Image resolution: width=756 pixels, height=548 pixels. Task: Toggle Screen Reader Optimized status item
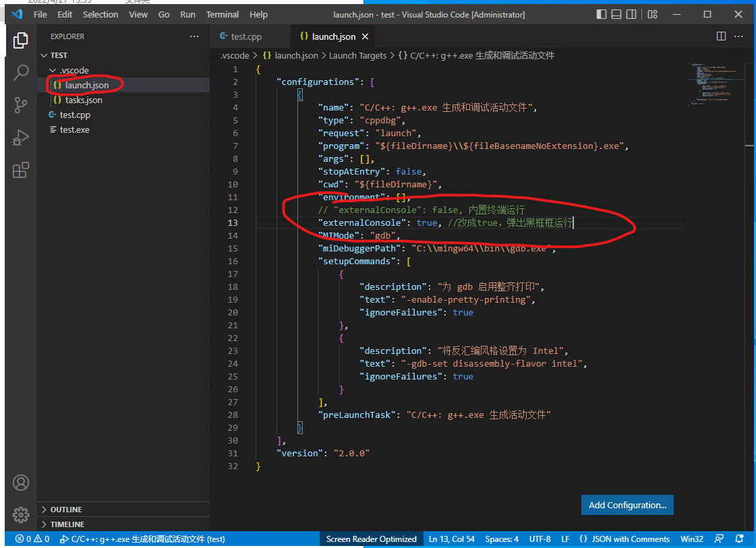[371, 539]
